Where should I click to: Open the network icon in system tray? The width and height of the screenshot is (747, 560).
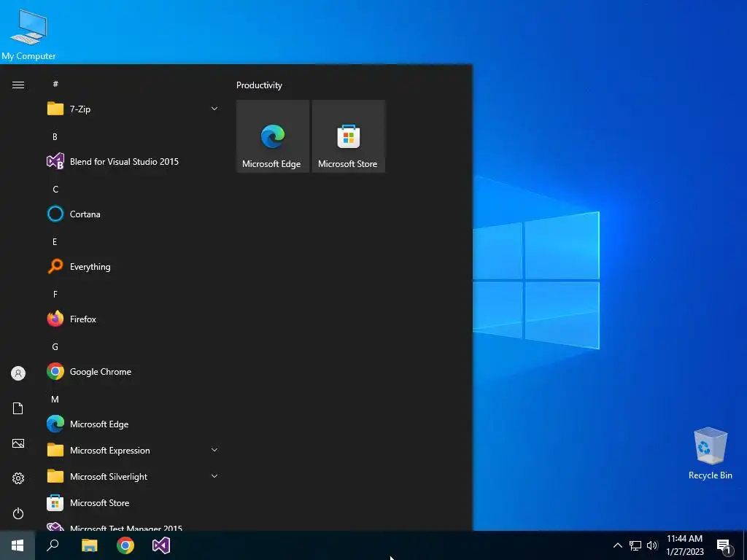tap(635, 545)
